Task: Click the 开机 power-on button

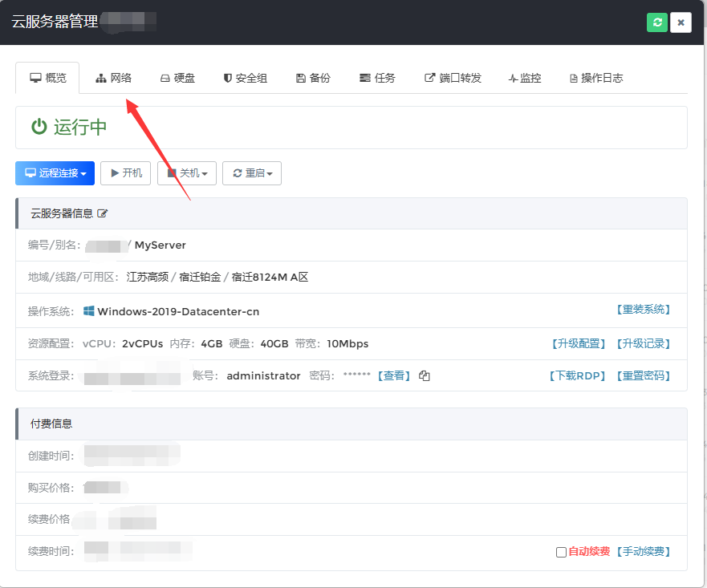Action: pos(125,173)
